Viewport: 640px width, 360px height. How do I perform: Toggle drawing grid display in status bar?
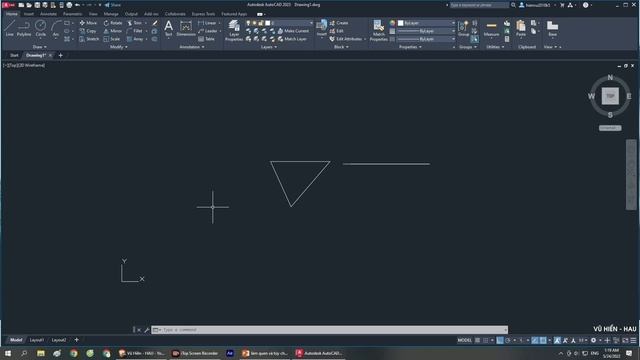[x=477, y=340]
